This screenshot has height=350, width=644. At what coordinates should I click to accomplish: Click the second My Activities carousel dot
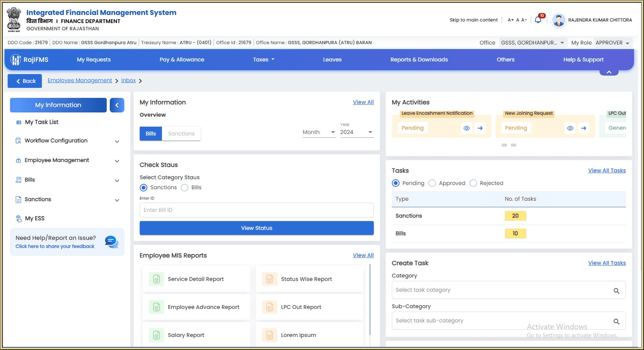[514, 145]
